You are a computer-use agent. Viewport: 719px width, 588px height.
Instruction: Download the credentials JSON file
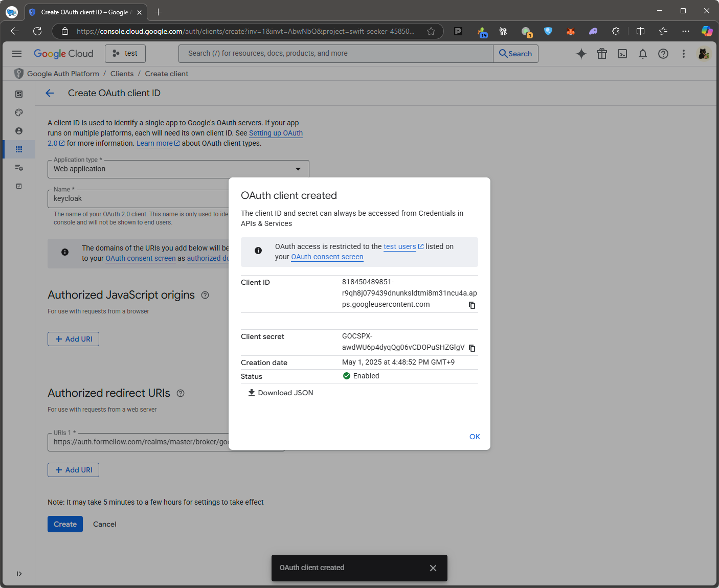pos(281,393)
